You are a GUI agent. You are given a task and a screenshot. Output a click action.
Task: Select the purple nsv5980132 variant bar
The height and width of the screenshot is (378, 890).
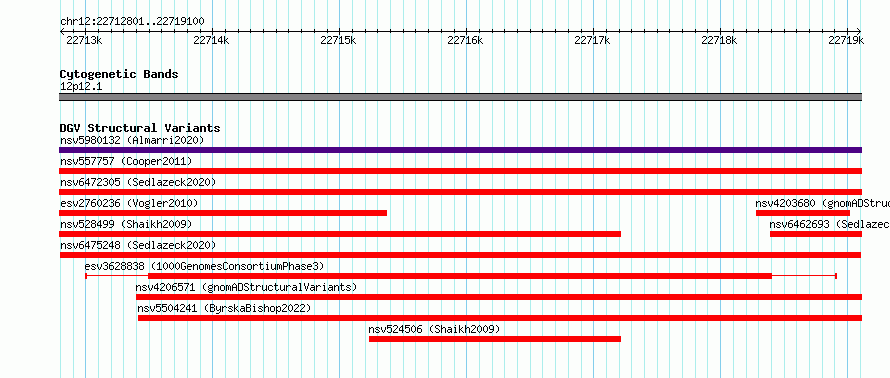click(x=460, y=150)
